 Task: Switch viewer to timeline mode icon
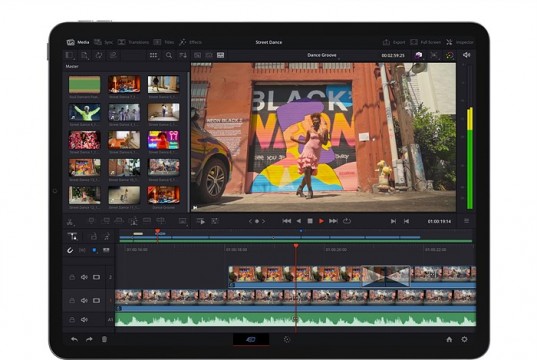tap(221, 55)
